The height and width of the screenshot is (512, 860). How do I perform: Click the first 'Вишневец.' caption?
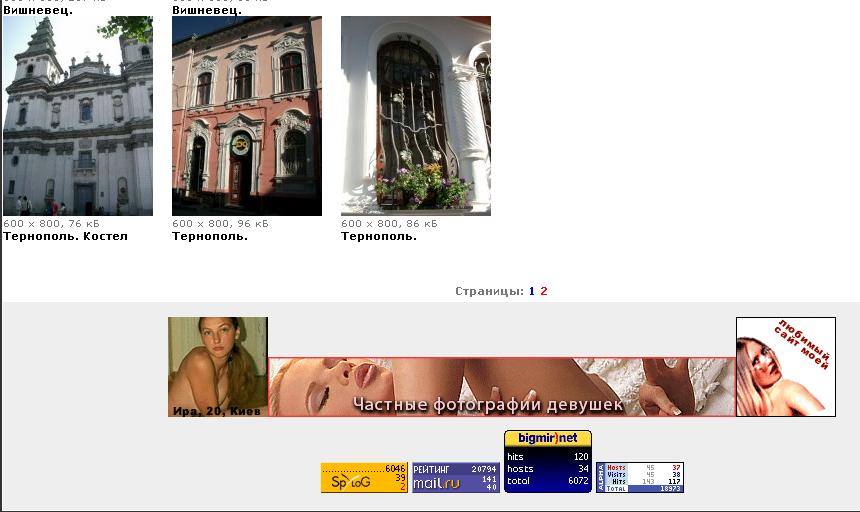coord(38,10)
